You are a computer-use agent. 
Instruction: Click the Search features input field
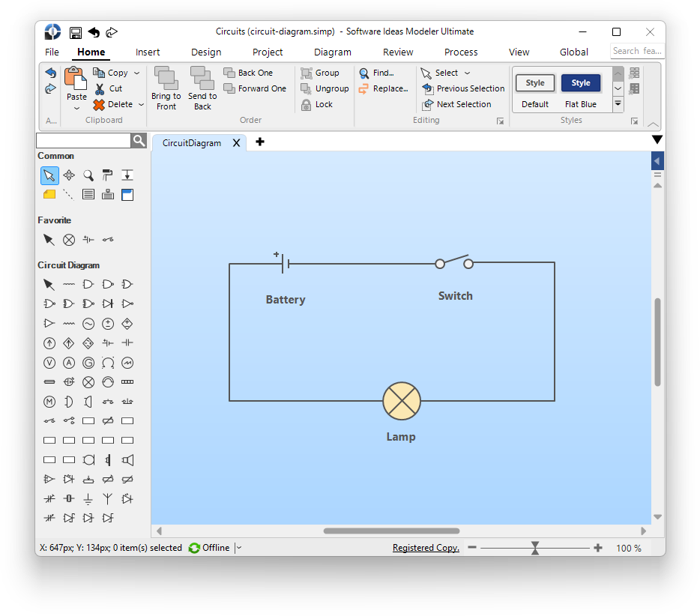click(x=637, y=51)
